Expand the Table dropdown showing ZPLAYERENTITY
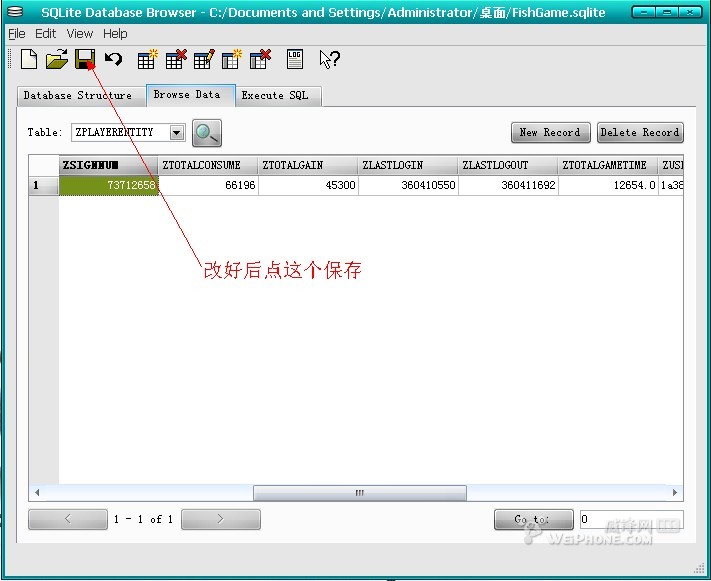Viewport: 711px width, 581px height. tap(177, 133)
